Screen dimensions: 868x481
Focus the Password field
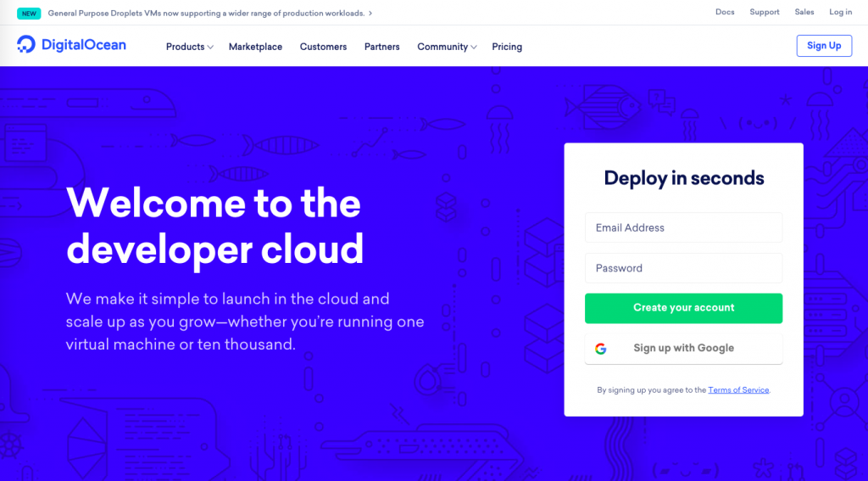coord(684,268)
